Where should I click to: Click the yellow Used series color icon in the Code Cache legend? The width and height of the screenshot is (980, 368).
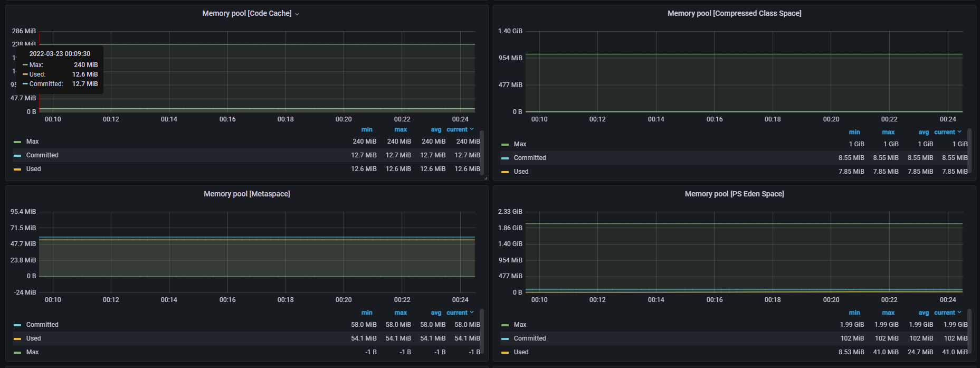click(17, 169)
